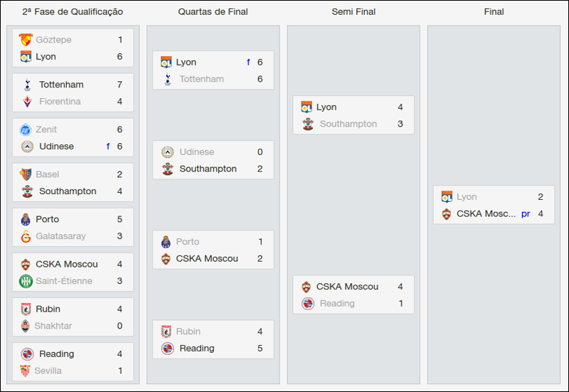Click the Basel club crest icon
Viewport: 569px width, 392px height.
(x=26, y=174)
